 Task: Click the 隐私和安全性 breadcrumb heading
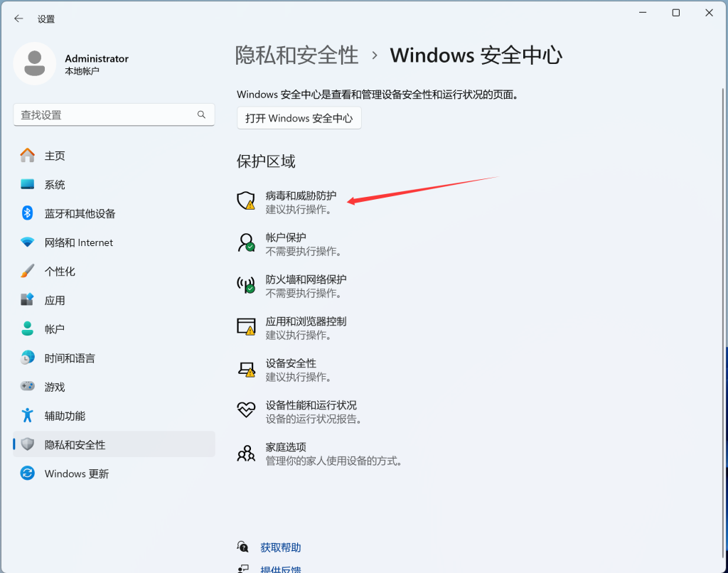coord(296,55)
